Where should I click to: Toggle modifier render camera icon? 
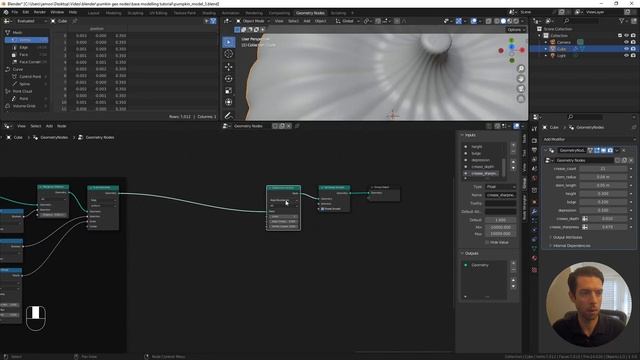point(610,151)
